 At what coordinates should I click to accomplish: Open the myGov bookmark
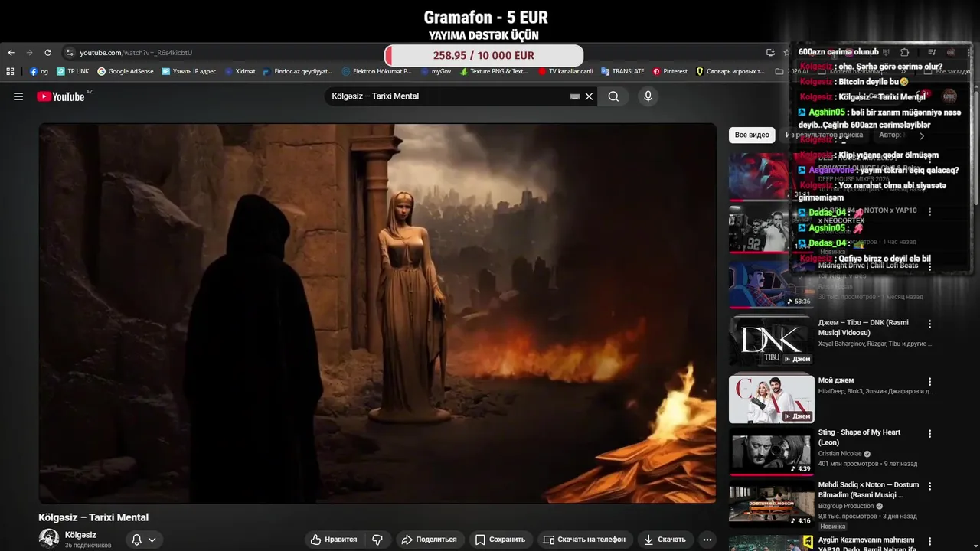(x=436, y=71)
